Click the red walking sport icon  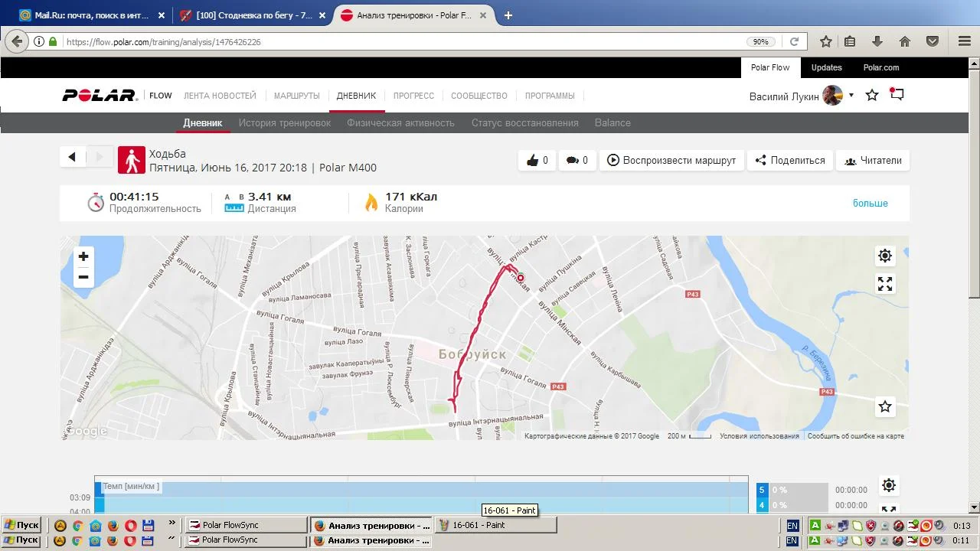132,160
